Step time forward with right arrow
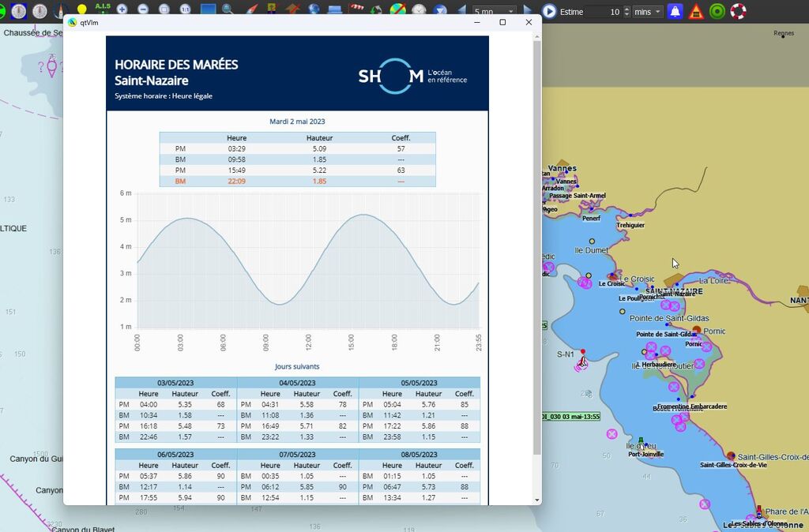The width and height of the screenshot is (809, 532). [527, 10]
